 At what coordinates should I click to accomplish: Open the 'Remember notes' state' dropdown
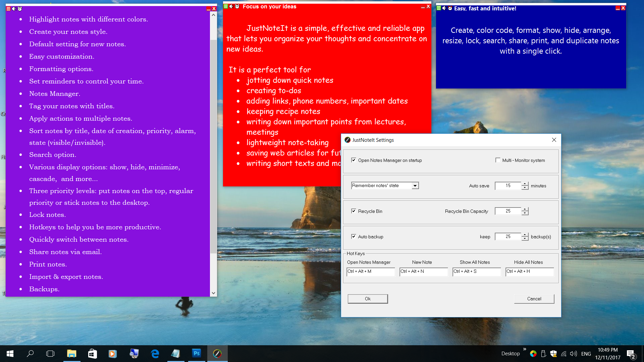(415, 185)
